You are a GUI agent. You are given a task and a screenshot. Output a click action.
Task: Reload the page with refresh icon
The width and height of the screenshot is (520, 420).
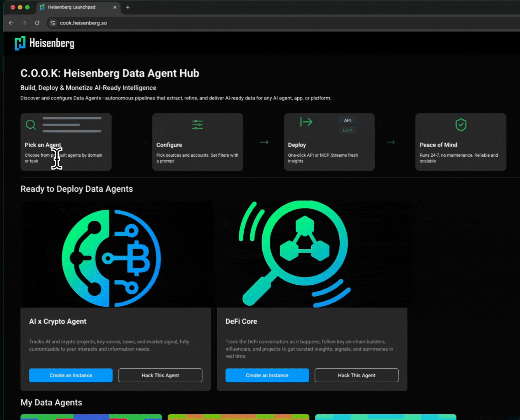[x=37, y=23]
